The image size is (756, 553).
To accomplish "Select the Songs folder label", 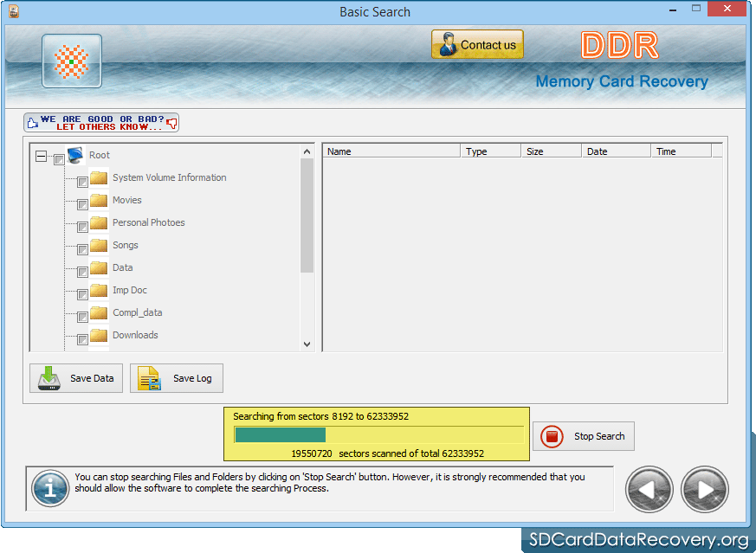I will pyautogui.click(x=126, y=245).
